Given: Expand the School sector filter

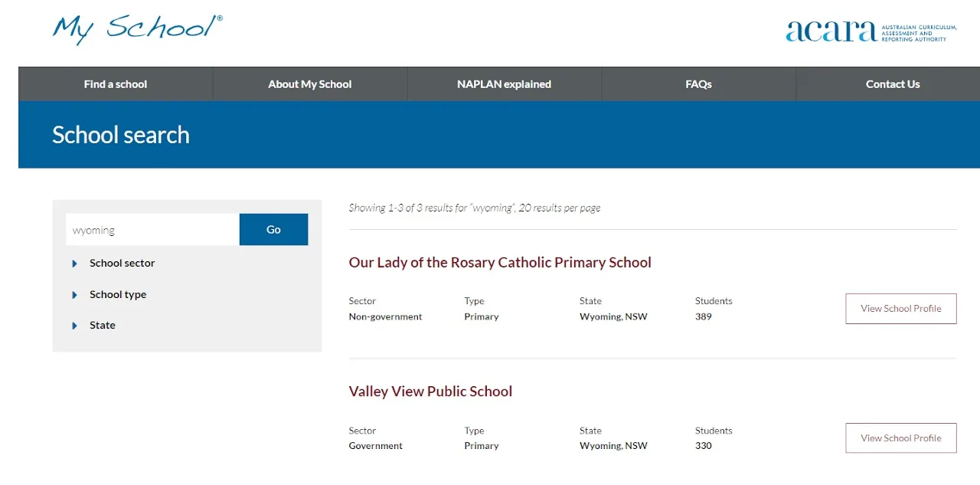Looking at the screenshot, I should click(x=113, y=263).
